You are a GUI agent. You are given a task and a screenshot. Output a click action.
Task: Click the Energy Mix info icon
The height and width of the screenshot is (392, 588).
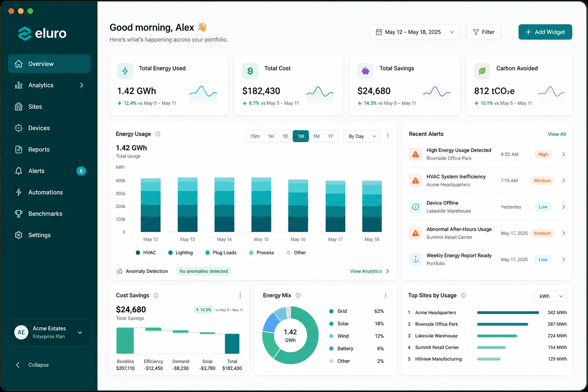pyautogui.click(x=298, y=296)
